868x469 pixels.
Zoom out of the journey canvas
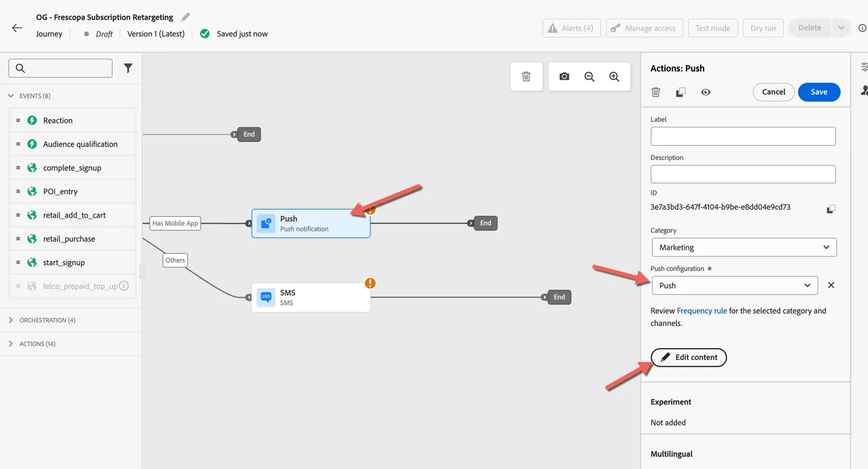tap(589, 76)
